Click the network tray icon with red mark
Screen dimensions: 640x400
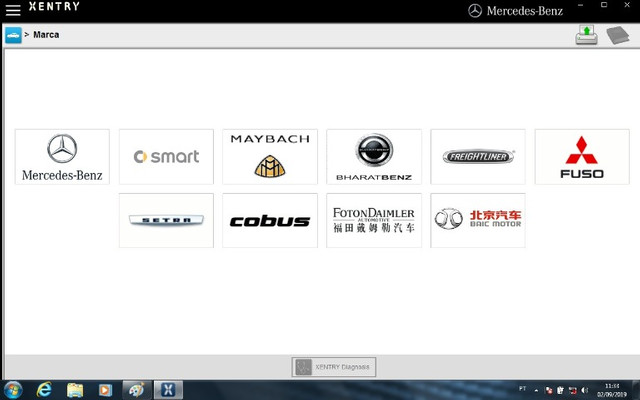pos(573,390)
